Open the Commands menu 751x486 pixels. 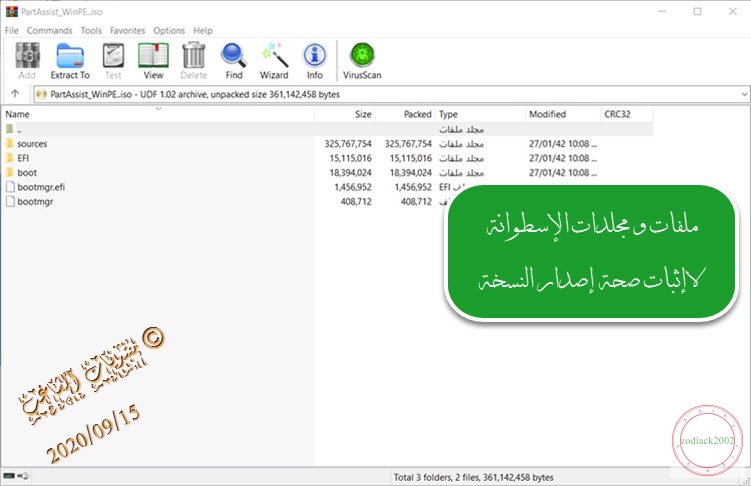[x=49, y=31]
